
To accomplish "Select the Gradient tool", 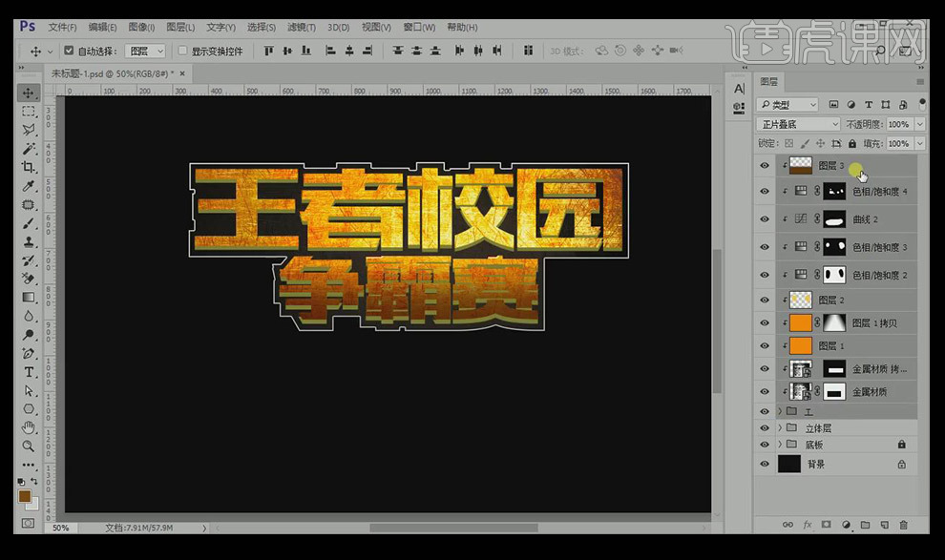I will (29, 298).
